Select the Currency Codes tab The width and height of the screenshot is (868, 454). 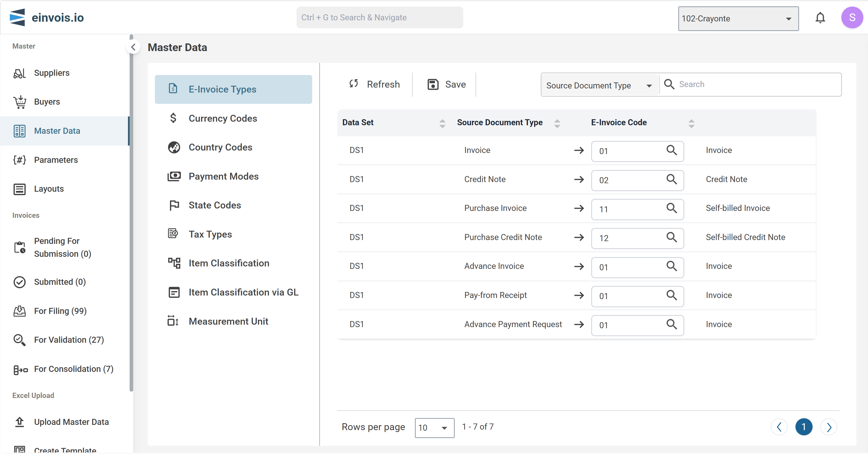[233, 118]
